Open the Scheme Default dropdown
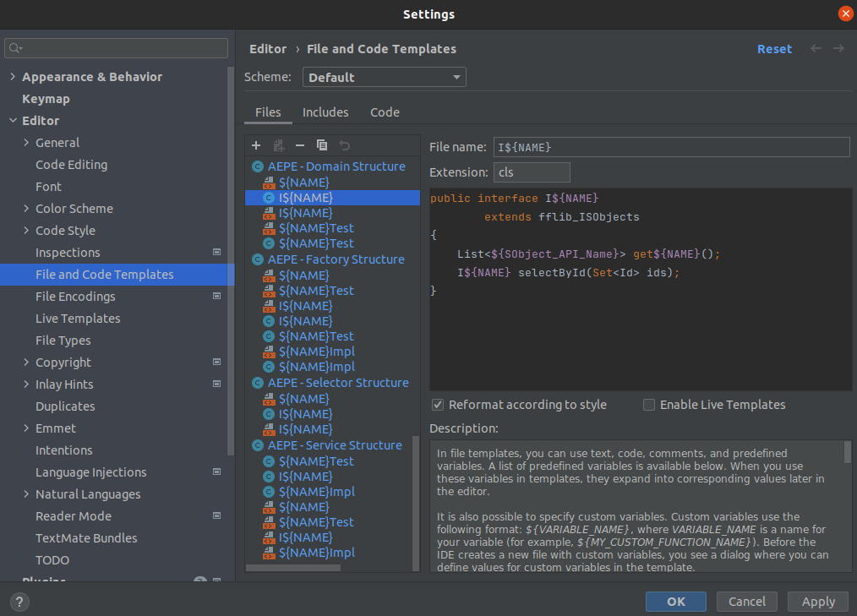This screenshot has height=616, width=857. (385, 78)
